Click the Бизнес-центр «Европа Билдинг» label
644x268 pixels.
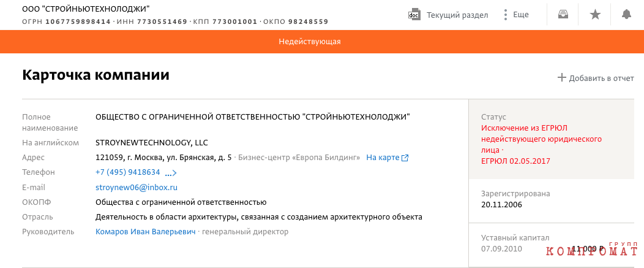[x=299, y=157]
